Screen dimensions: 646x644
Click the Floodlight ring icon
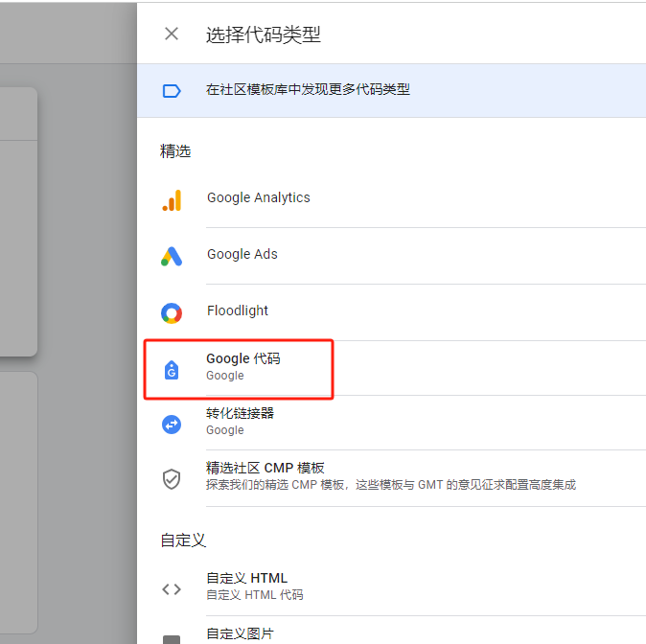(172, 312)
